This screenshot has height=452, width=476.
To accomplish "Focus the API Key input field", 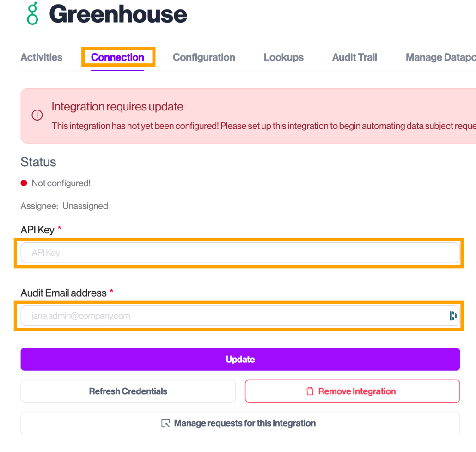I will coord(240,252).
